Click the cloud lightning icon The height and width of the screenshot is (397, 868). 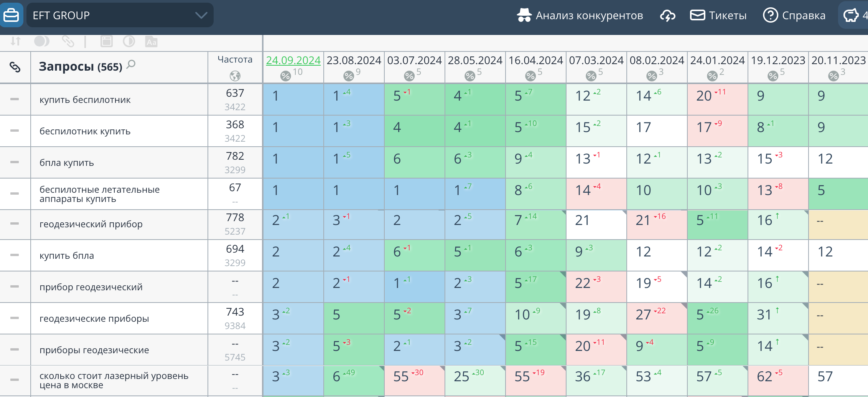click(x=667, y=15)
